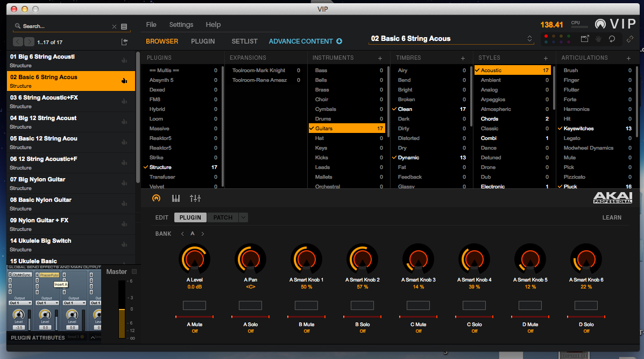
Task: Click the hand icon in top toolbar
Action: [x=598, y=39]
